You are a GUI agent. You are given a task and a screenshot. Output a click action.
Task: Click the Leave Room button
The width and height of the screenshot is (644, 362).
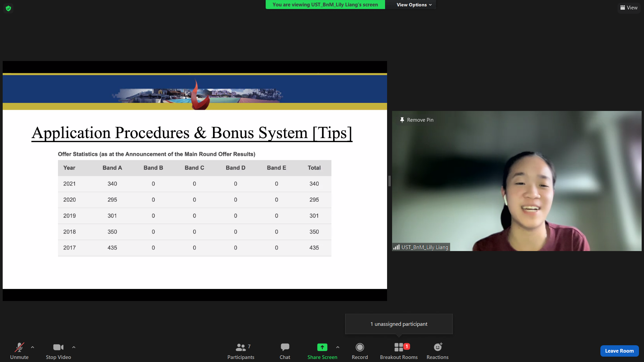(619, 351)
